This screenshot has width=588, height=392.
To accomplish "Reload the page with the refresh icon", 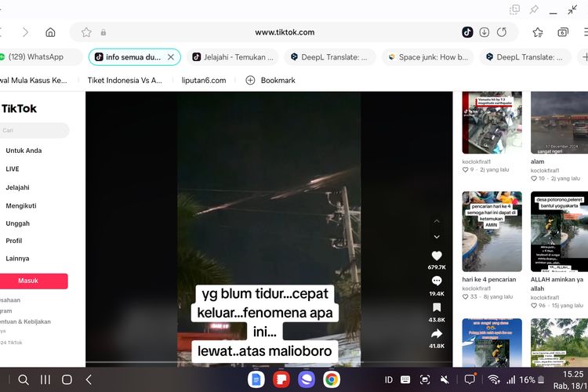I will 502,32.
